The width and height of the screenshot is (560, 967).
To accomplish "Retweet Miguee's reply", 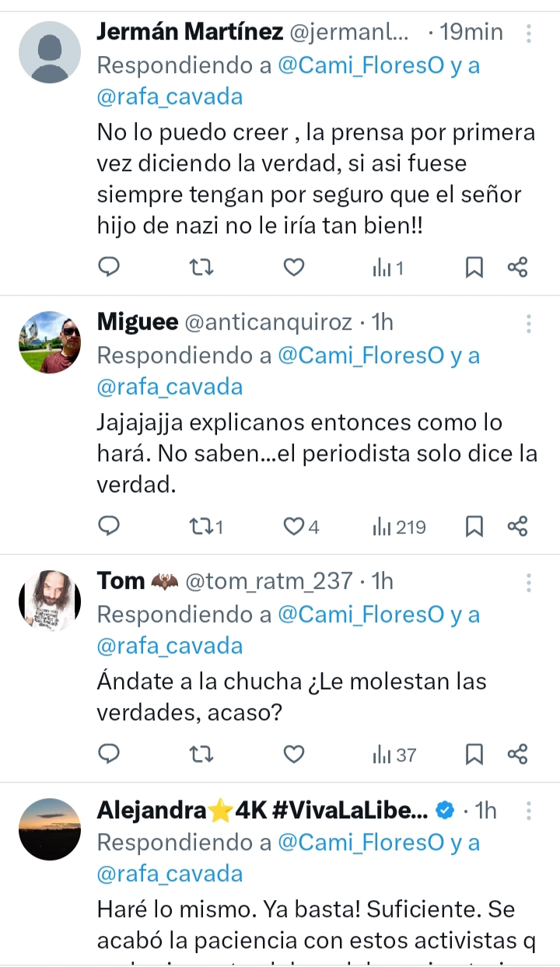I will (201, 527).
